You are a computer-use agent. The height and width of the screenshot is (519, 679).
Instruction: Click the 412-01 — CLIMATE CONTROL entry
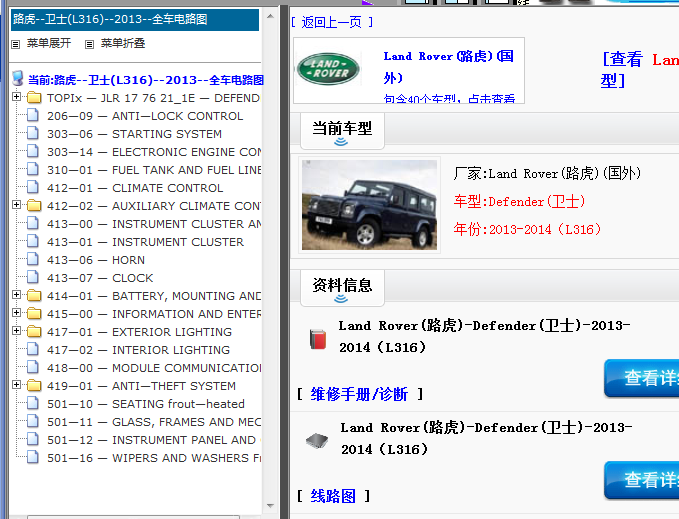[x=135, y=188]
